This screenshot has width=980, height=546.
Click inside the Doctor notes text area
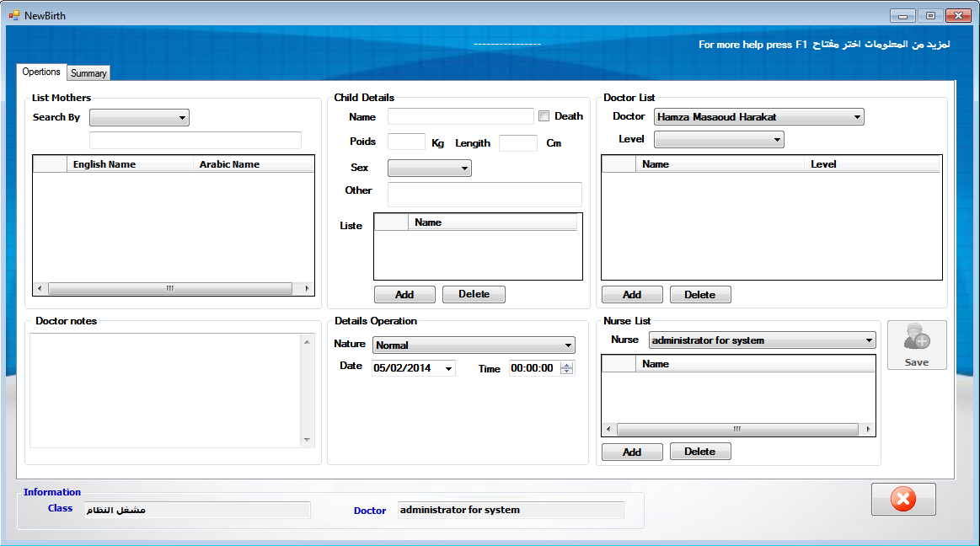tap(165, 390)
